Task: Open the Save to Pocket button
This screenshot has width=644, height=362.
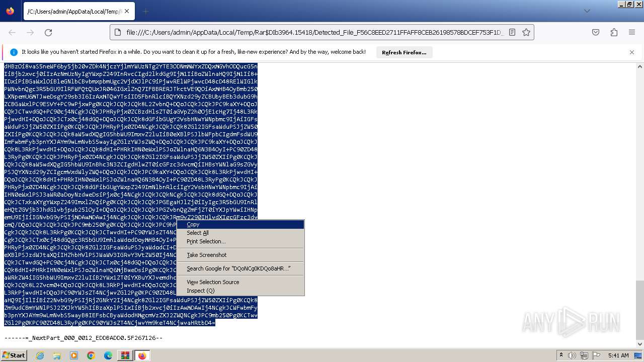Action: 596,32
